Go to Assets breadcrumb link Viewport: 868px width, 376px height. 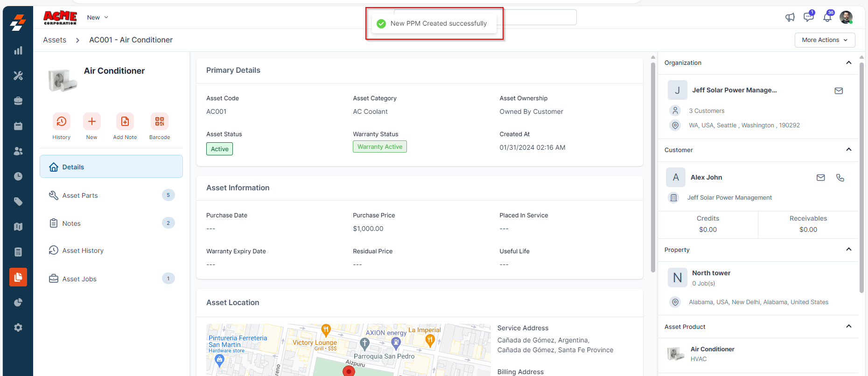[x=55, y=40]
